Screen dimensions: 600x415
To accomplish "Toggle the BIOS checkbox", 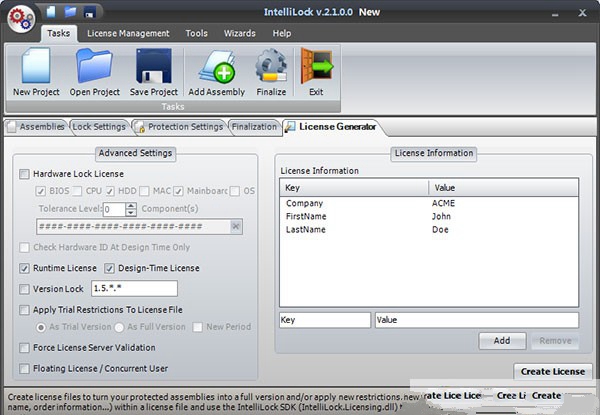I will click(x=41, y=191).
